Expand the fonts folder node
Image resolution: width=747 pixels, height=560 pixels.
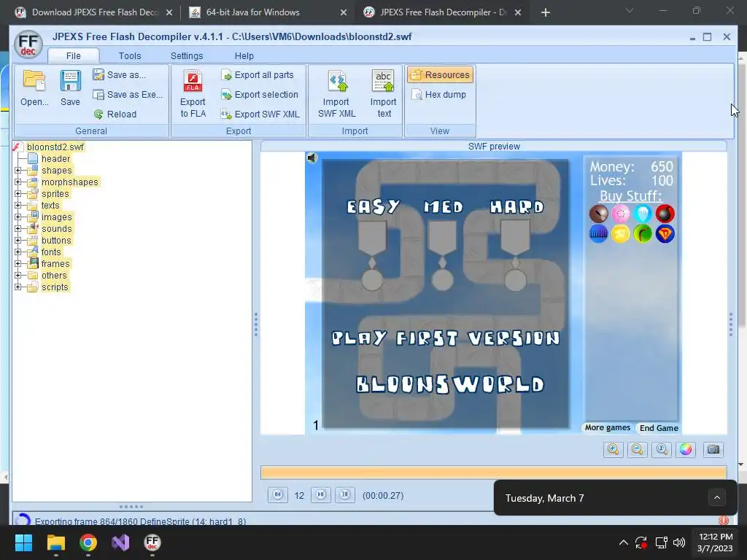coord(18,252)
